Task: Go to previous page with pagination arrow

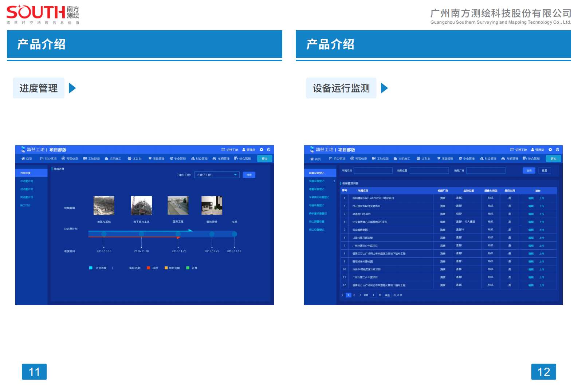Action: pos(342,295)
